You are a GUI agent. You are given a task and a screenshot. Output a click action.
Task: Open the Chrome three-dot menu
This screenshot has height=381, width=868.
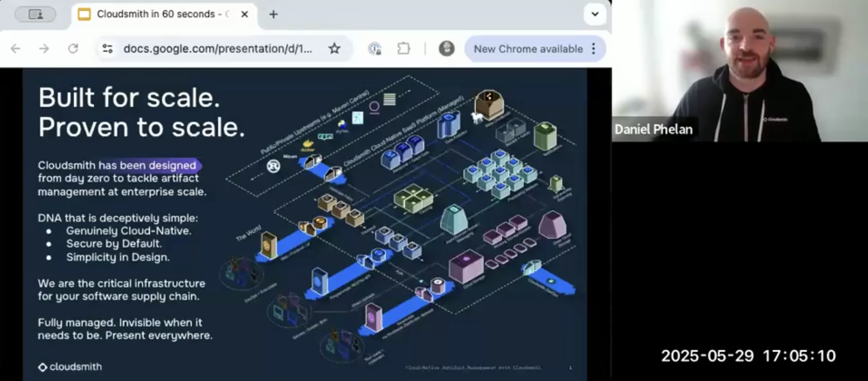[x=594, y=49]
